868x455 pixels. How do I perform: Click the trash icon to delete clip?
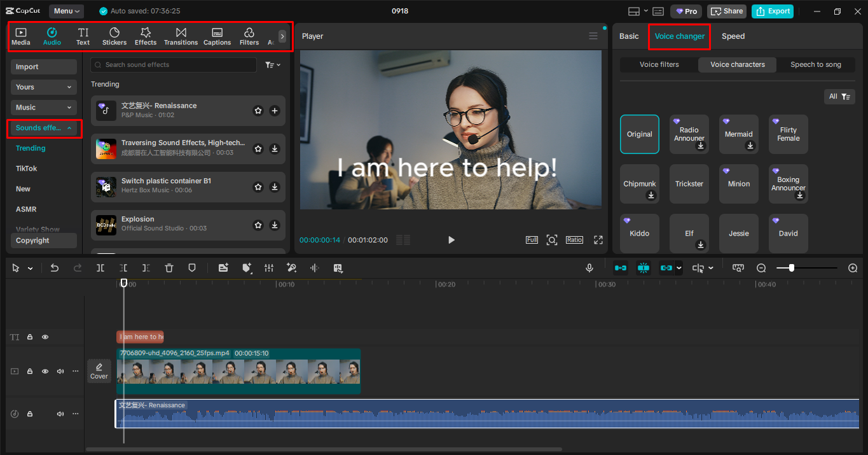point(169,269)
